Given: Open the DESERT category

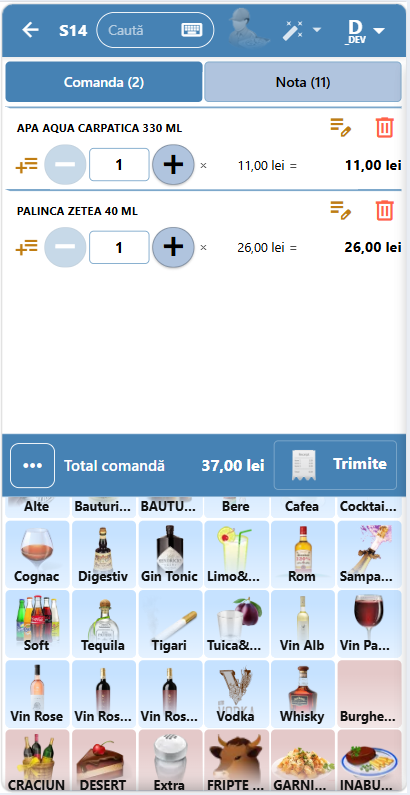Looking at the screenshot, I should pyautogui.click(x=103, y=762).
